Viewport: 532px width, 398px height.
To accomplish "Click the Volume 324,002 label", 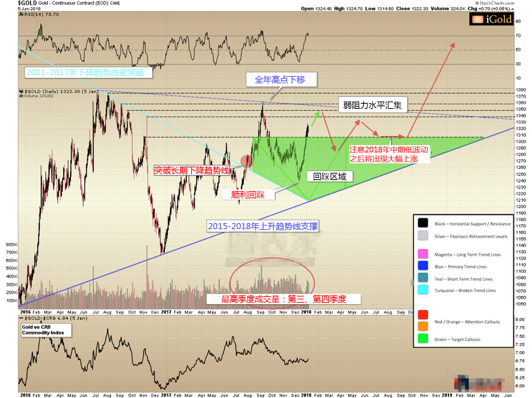I will click(x=39, y=96).
